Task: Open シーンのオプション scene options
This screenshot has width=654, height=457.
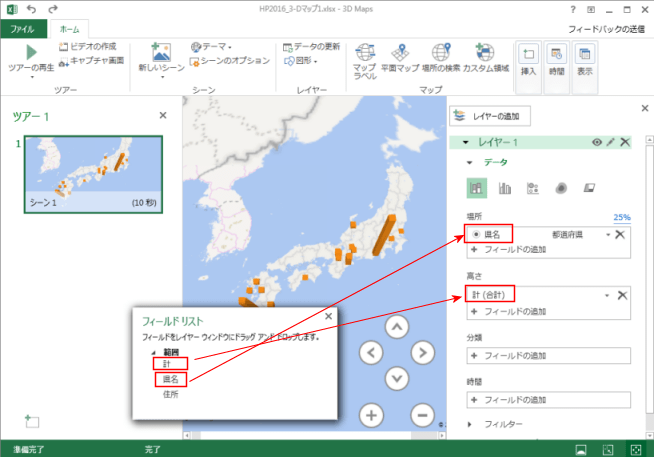Action: click(230, 61)
